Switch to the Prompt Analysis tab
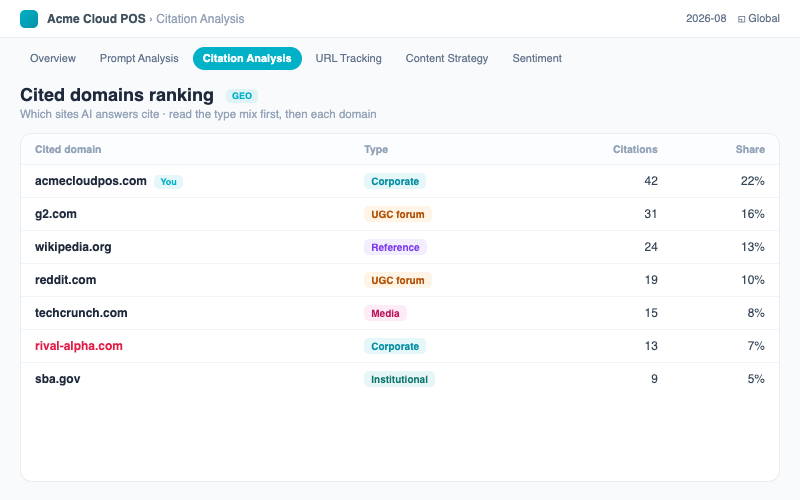This screenshot has width=800, height=500. click(x=139, y=58)
